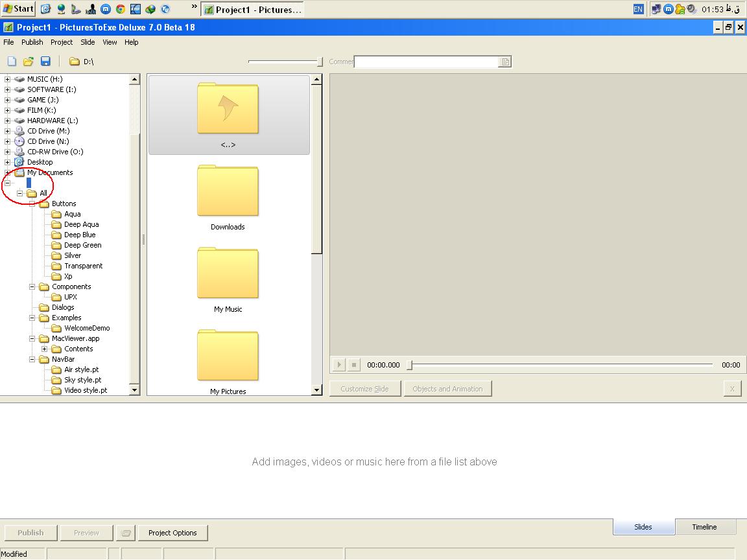Click the preview playback position slider handle

(409, 365)
